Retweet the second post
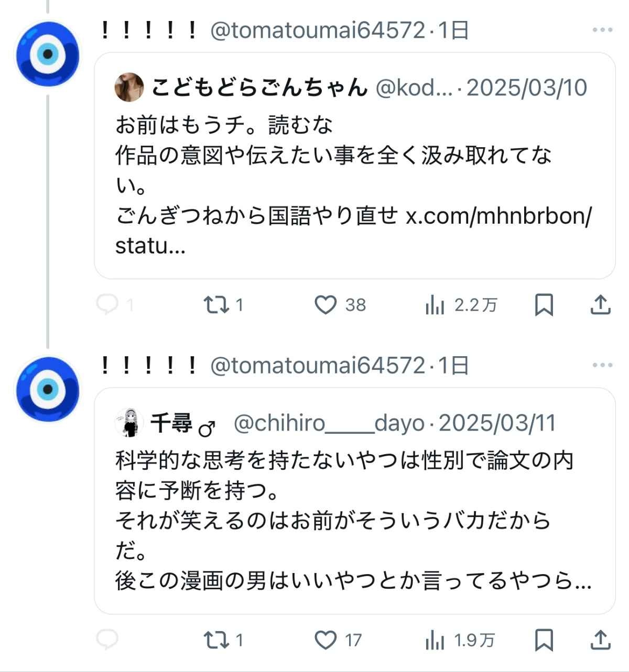 click(216, 640)
